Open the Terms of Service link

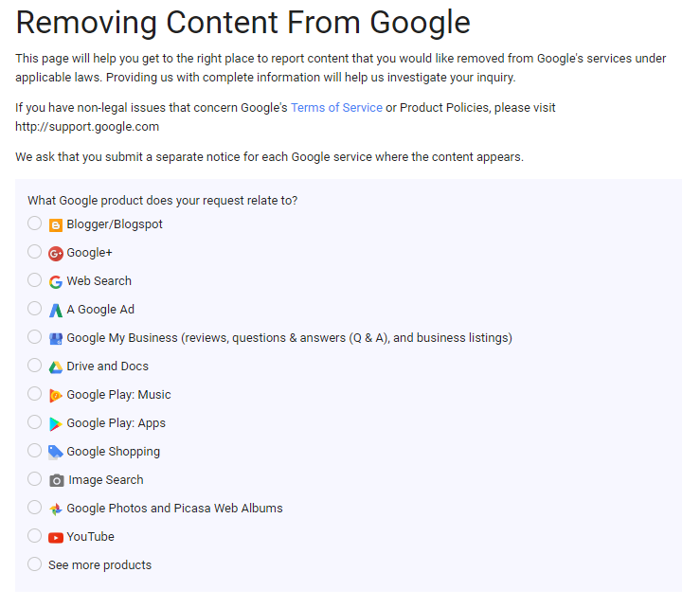(x=336, y=108)
